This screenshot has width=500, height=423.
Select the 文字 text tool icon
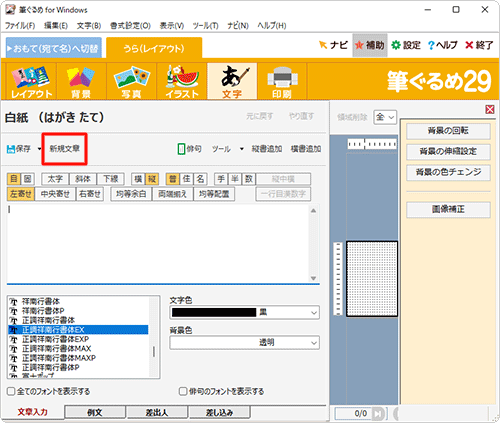(232, 81)
